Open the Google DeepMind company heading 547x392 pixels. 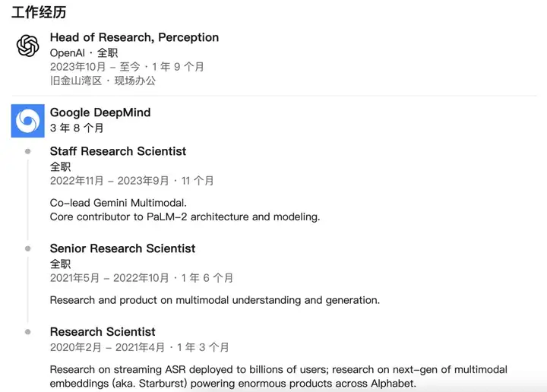click(100, 112)
